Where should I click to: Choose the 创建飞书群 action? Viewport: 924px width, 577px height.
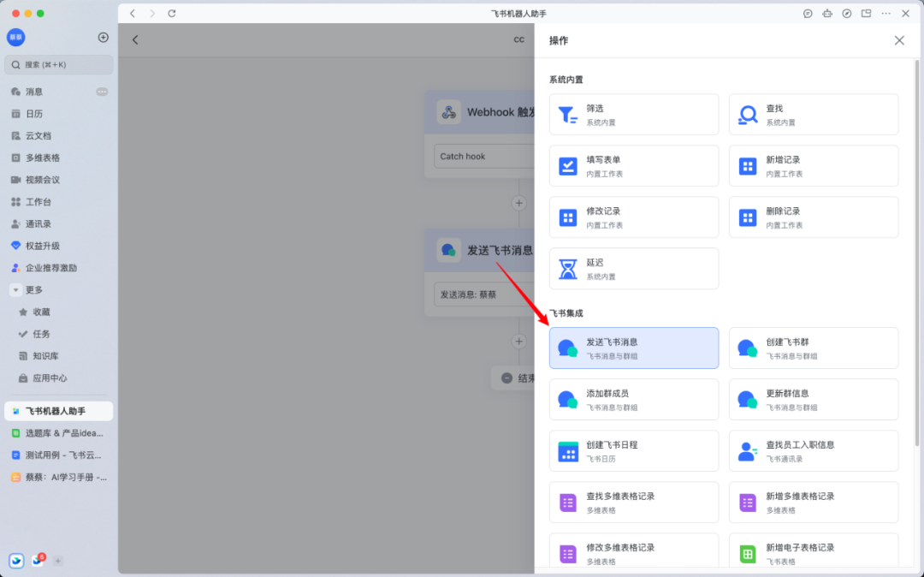point(814,348)
